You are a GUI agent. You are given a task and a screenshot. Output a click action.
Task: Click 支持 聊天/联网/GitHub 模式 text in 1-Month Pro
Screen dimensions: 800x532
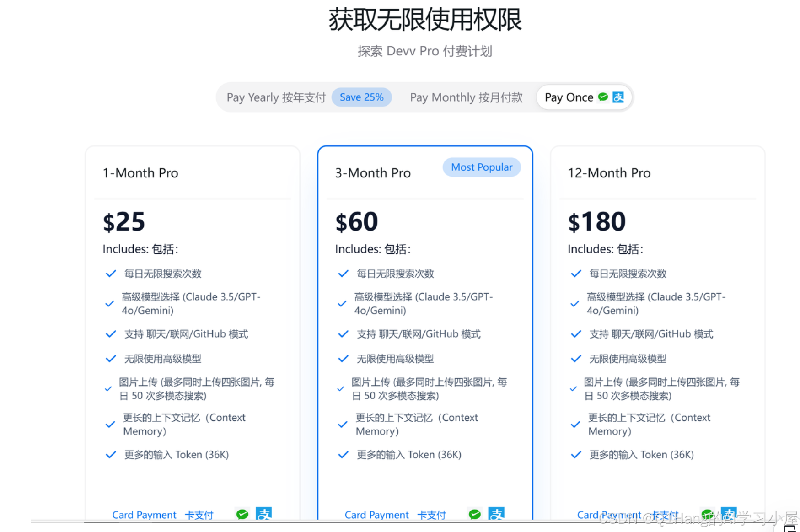pyautogui.click(x=186, y=334)
